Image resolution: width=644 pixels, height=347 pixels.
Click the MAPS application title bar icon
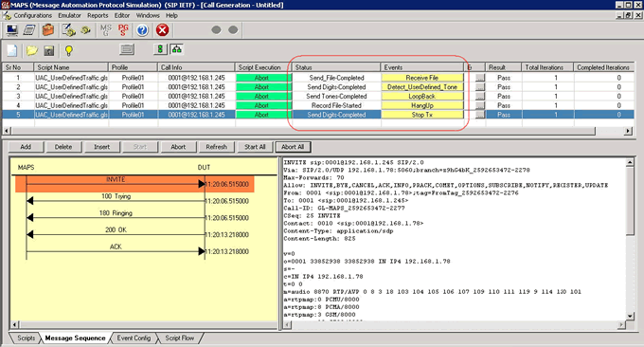pyautogui.click(x=5, y=5)
